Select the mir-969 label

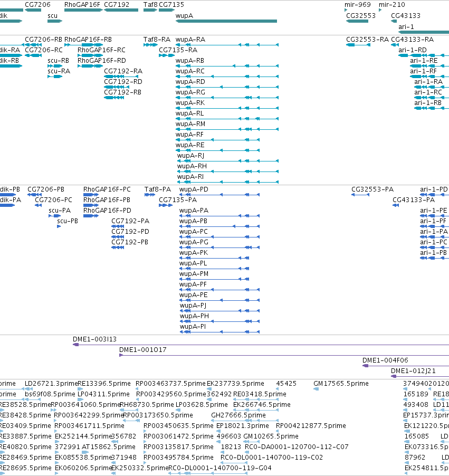pos(358,5)
